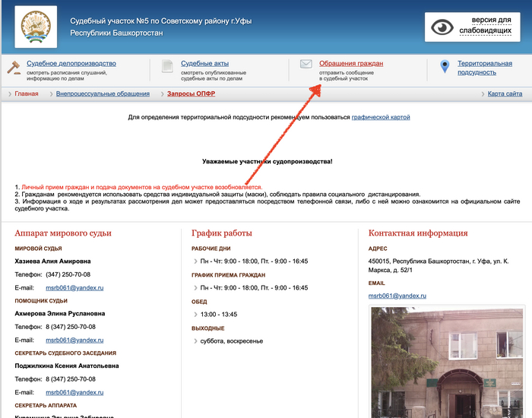
Task: Click the Помощник судьи label
Action: [x=41, y=301]
